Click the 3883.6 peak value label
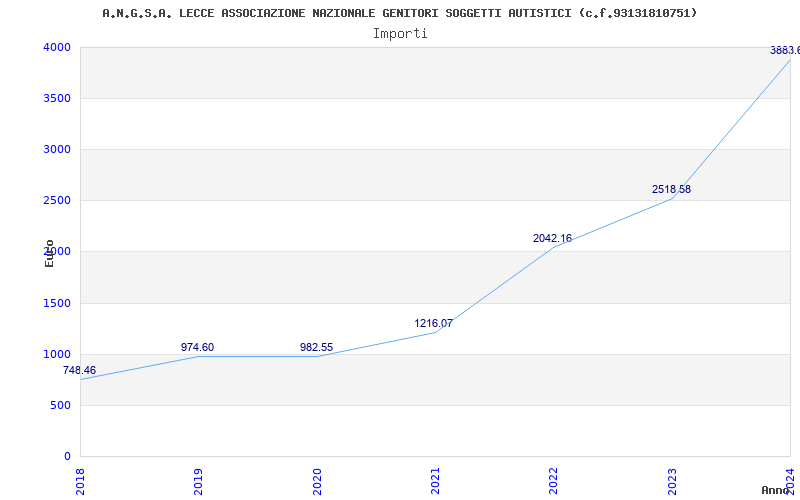The width and height of the screenshot is (800, 500). coord(784,51)
